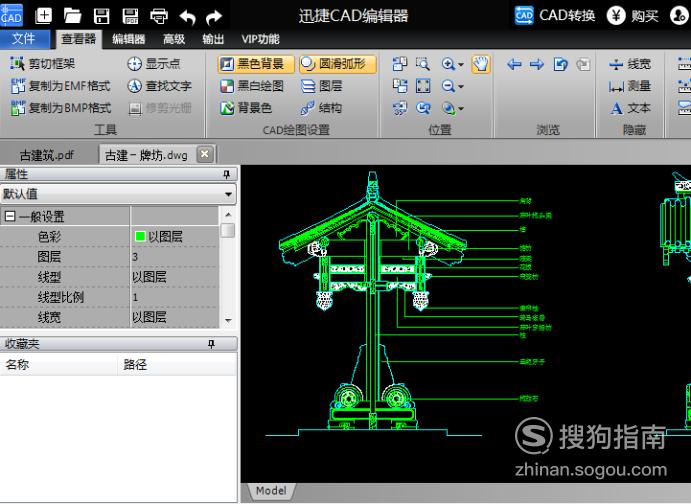Switch to the VIP功能 ribbon tab

pos(260,39)
